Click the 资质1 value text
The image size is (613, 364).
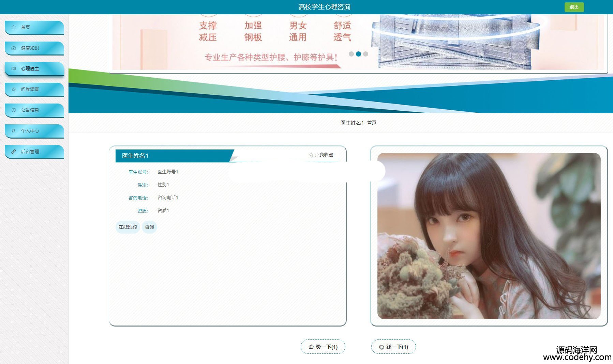click(x=163, y=210)
